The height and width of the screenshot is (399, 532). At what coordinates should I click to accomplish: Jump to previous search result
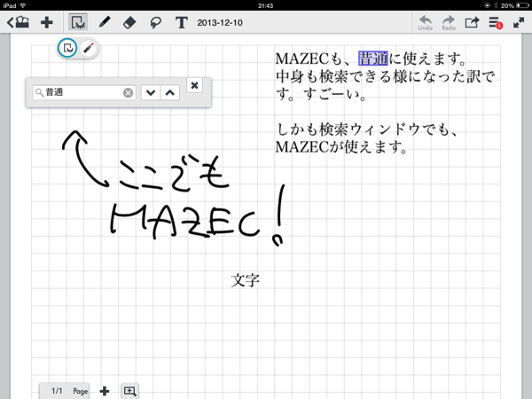[x=170, y=92]
